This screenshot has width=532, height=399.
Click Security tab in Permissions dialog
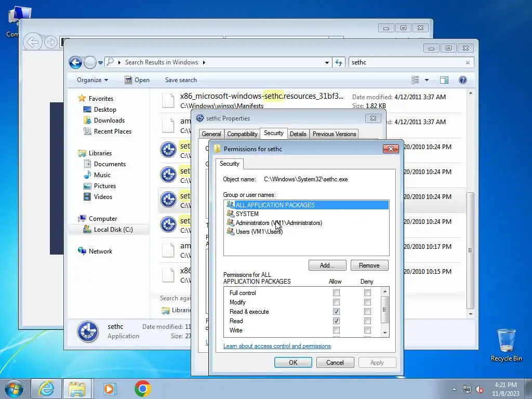[x=229, y=164]
